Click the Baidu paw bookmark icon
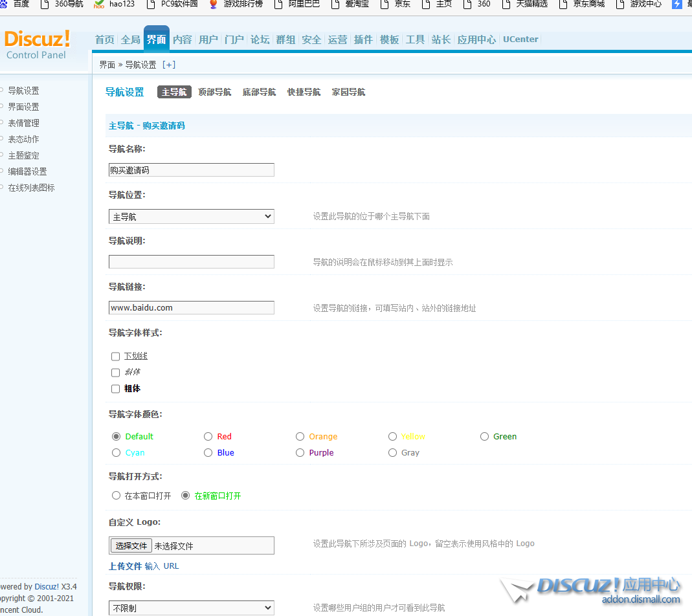The height and width of the screenshot is (616, 692). [x=5, y=4]
